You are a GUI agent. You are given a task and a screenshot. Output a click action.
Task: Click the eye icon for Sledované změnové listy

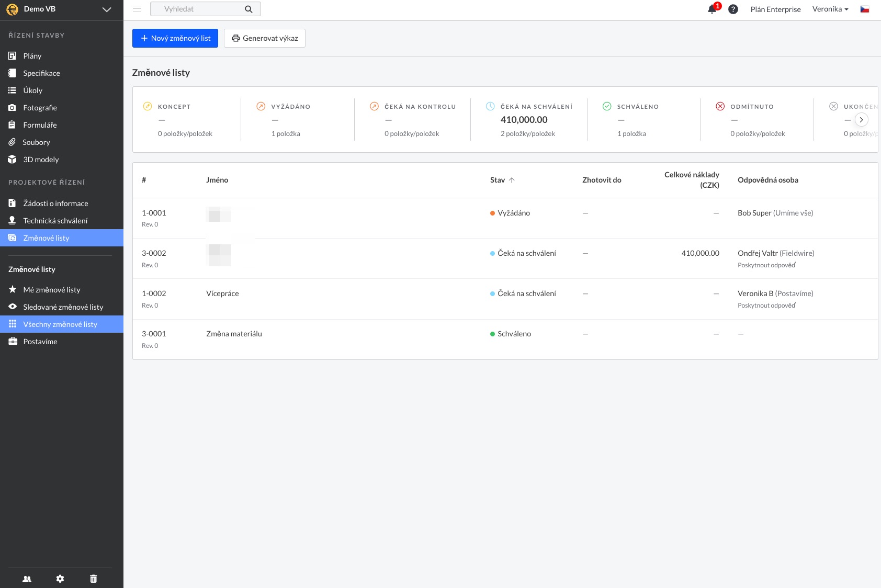click(x=12, y=307)
